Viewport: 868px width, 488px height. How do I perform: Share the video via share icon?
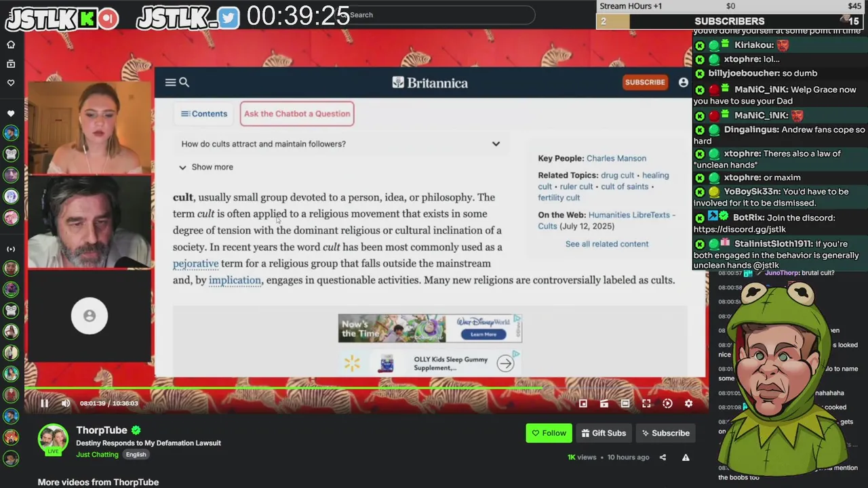[x=663, y=457]
